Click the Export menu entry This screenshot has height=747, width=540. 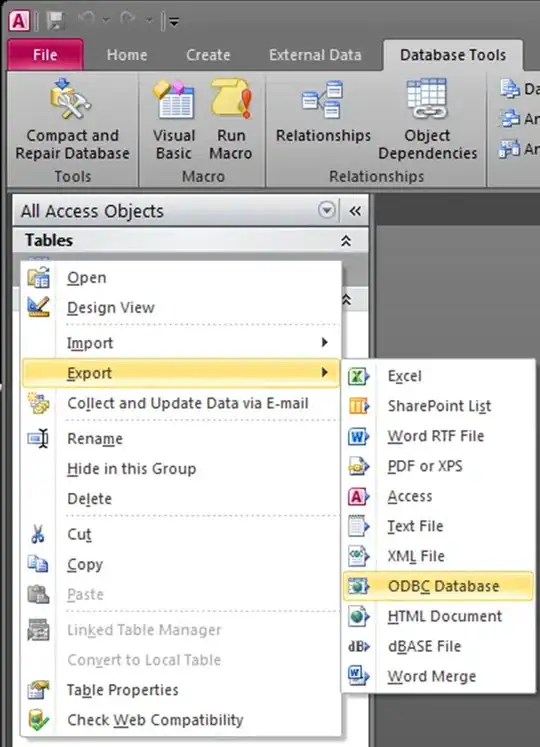point(181,373)
